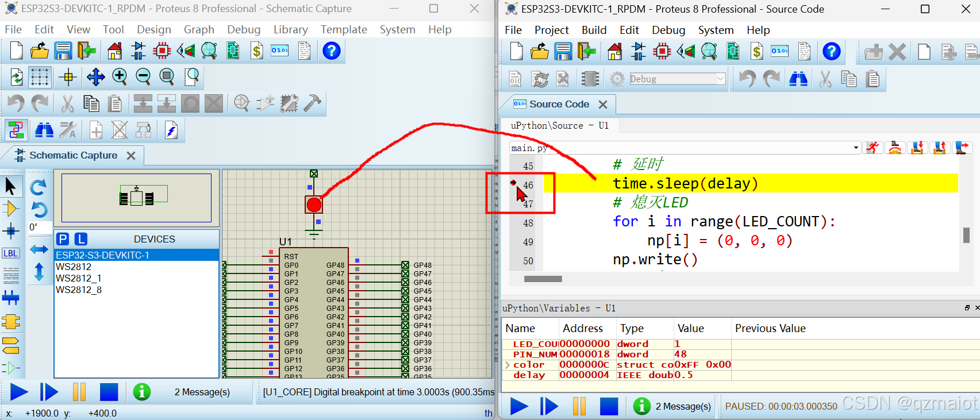Select Schematic Capture tab
Screen dimensions: 980x420
73,155
